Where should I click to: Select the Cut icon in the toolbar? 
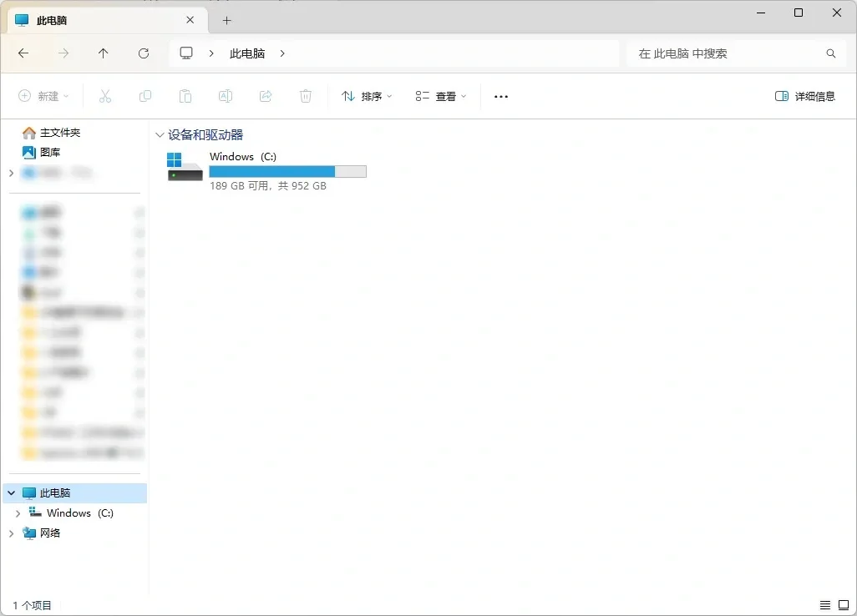(105, 96)
